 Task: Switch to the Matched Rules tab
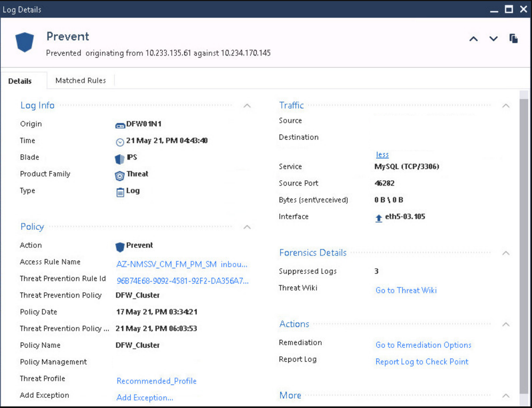[x=81, y=81]
